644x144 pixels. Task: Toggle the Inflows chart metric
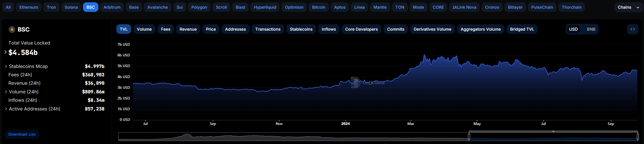coord(329,29)
